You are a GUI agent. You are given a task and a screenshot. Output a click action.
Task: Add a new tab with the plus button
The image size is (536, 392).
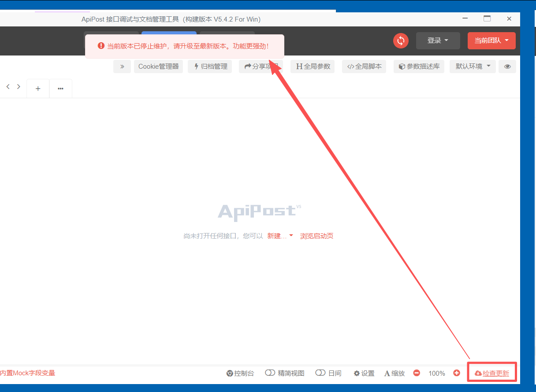38,89
